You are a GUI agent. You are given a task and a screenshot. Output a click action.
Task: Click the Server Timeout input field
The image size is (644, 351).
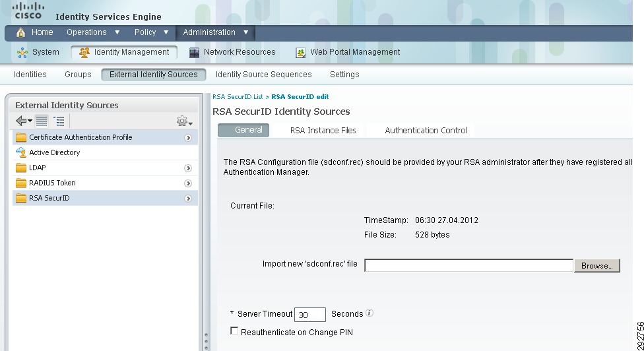click(310, 315)
